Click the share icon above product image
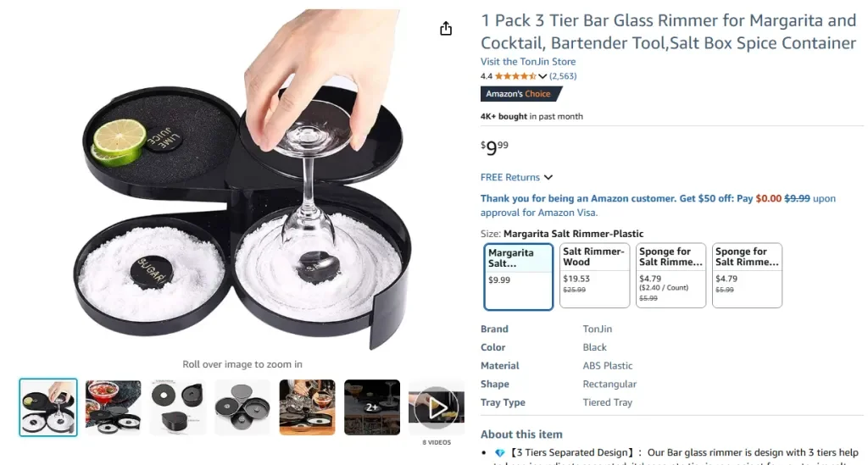The image size is (868, 465). pyautogui.click(x=446, y=29)
